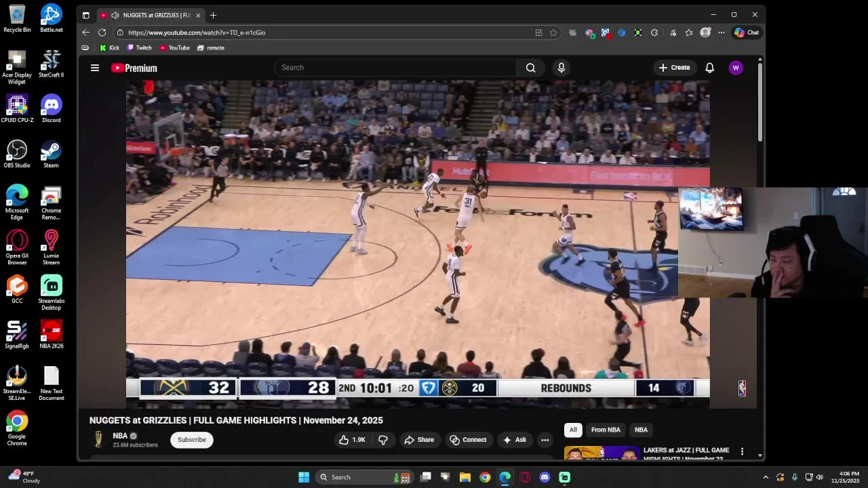Open the weather widget showing Cloudy

tap(24, 477)
